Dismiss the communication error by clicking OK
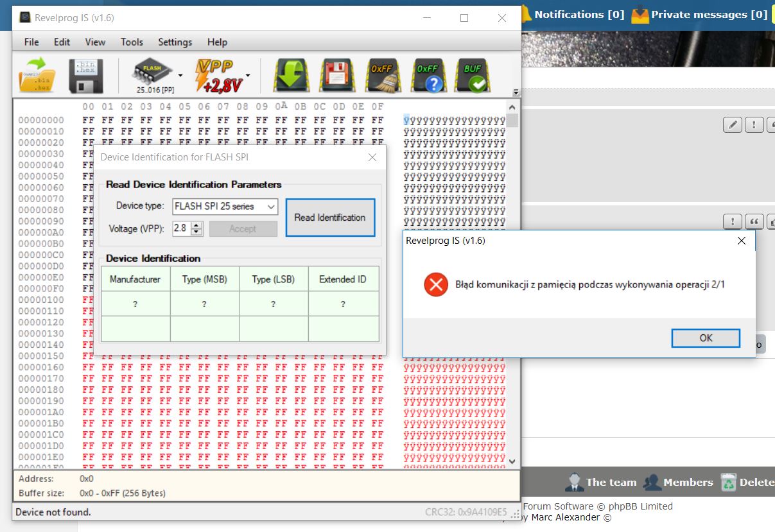 705,338
